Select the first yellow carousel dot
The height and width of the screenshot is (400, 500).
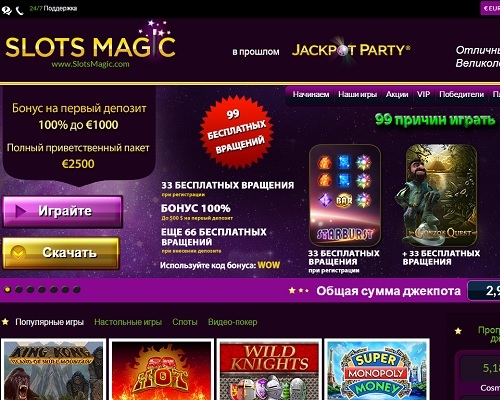click(7, 290)
